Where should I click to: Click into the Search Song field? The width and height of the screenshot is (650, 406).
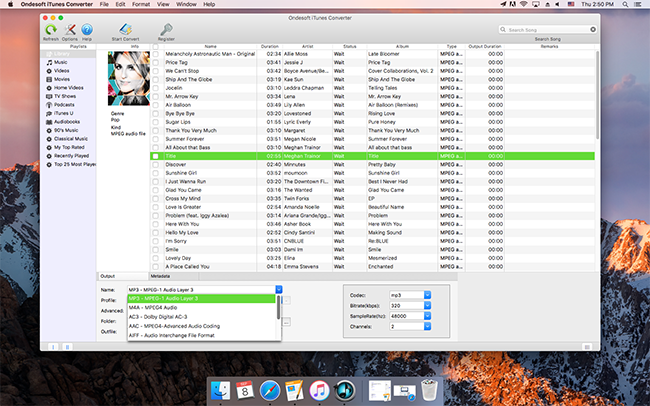(x=547, y=29)
